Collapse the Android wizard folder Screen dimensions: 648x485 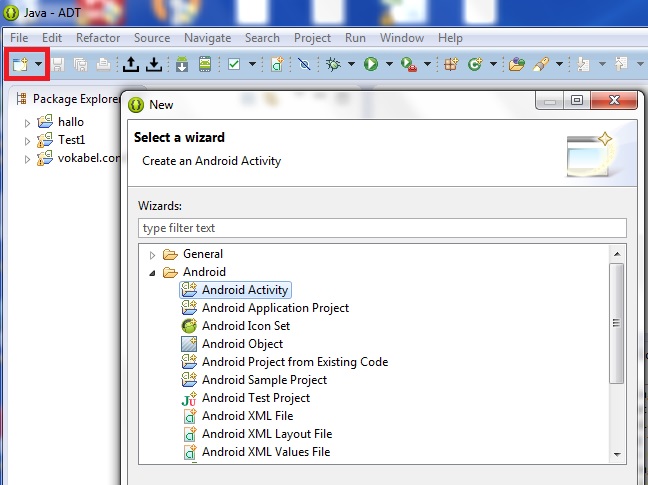(x=153, y=272)
